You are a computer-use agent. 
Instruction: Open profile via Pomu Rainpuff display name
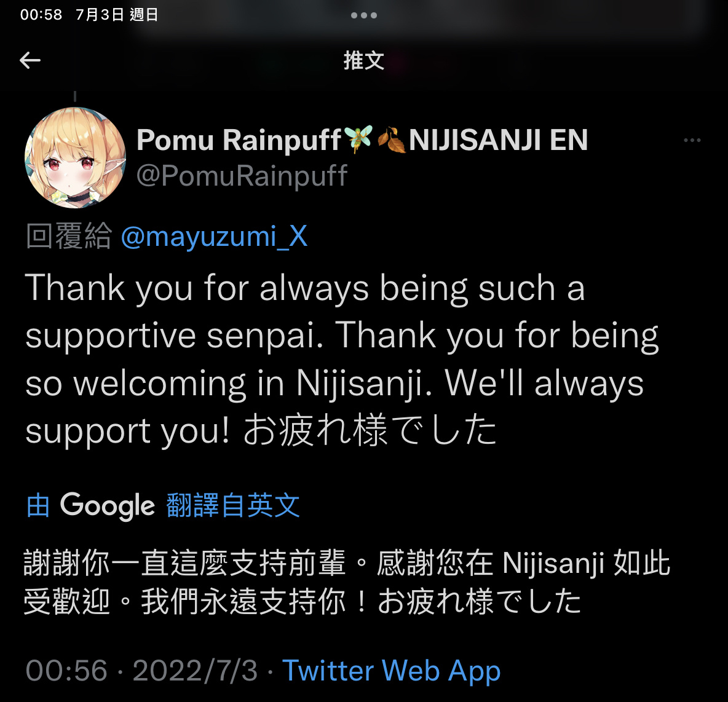coord(239,140)
